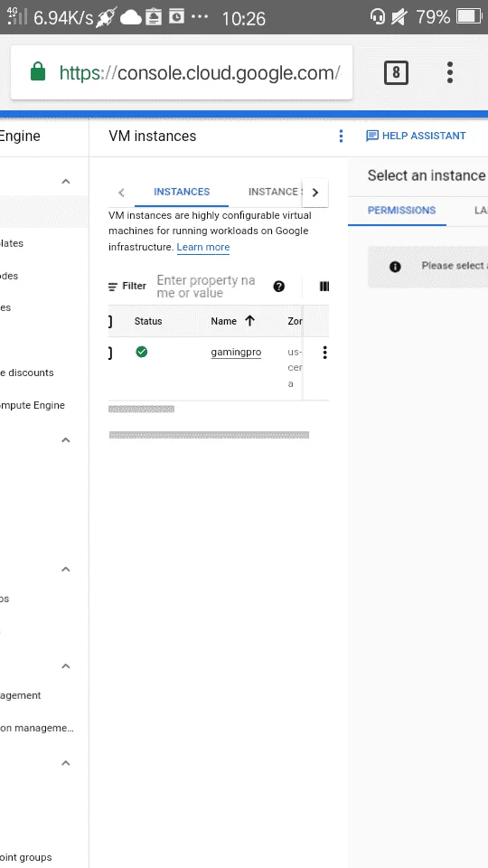Switch to the Instances tab
488x868 pixels.
[x=182, y=192]
